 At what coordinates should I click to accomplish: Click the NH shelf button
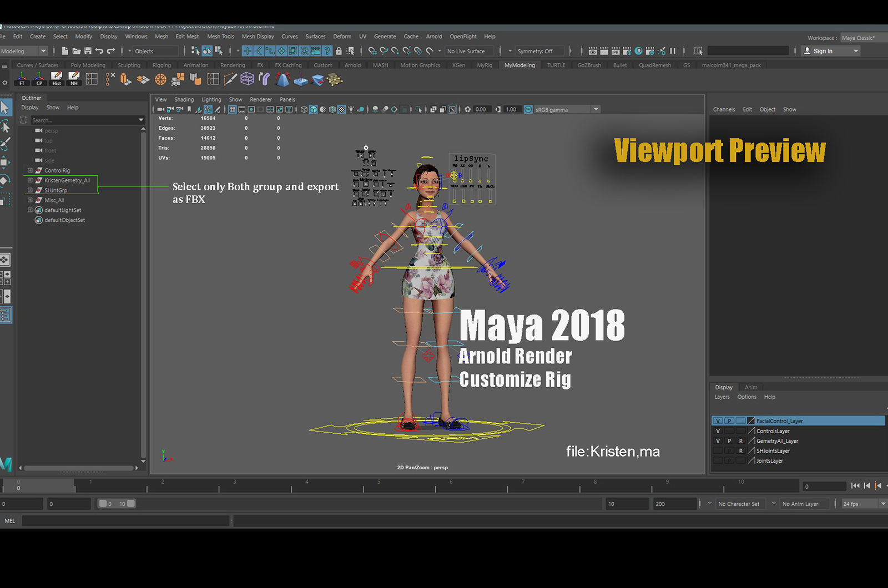click(74, 79)
